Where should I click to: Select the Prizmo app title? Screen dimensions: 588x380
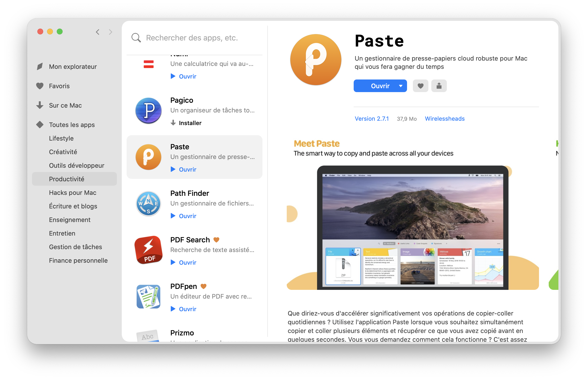click(182, 333)
